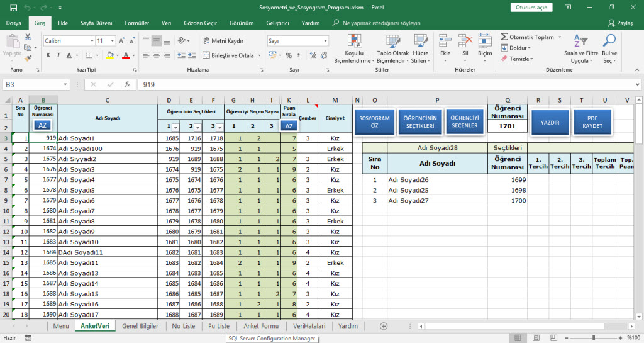Toggle bold (K) formatting
The height and width of the screenshot is (343, 644).
[x=48, y=55]
